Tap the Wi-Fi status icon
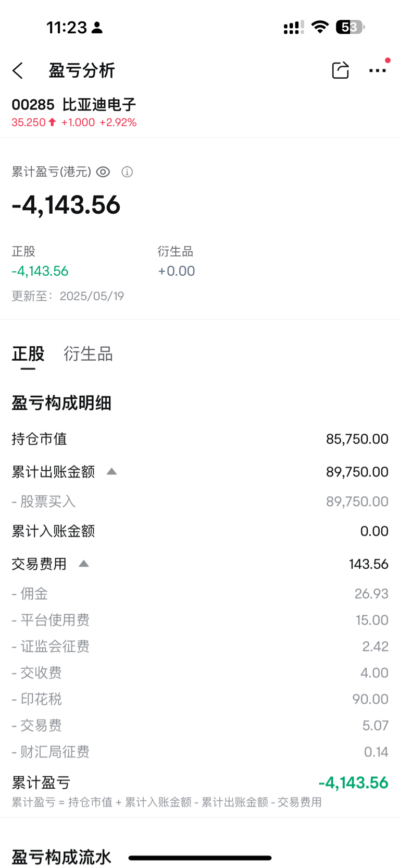Viewport: 400px width, 868px height. click(320, 27)
